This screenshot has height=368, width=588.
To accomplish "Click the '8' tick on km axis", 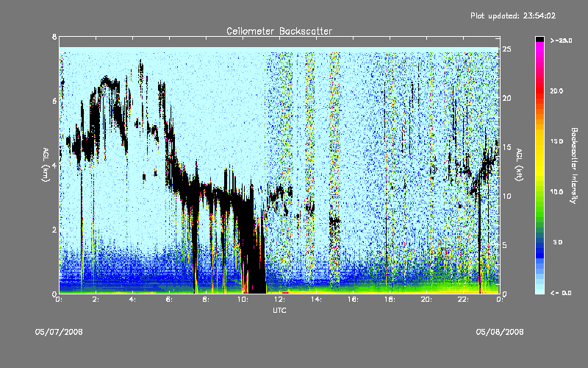I will click(x=54, y=37).
